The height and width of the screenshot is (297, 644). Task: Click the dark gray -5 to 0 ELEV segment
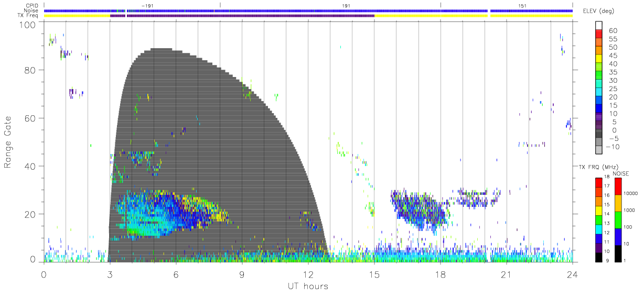(599, 134)
